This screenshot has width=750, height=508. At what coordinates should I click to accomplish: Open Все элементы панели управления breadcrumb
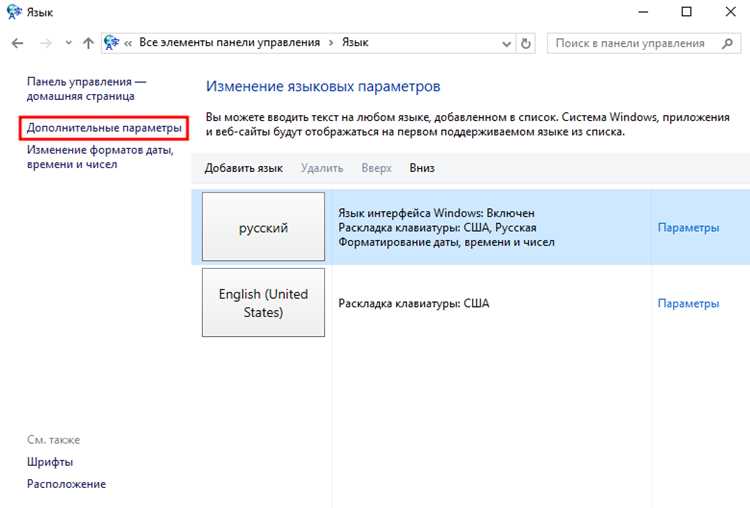click(230, 43)
